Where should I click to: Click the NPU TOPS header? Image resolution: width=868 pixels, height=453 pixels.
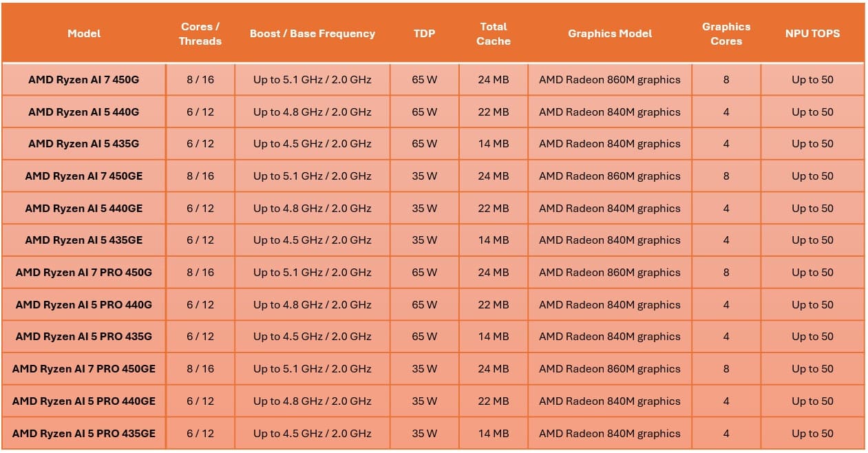[x=812, y=34]
